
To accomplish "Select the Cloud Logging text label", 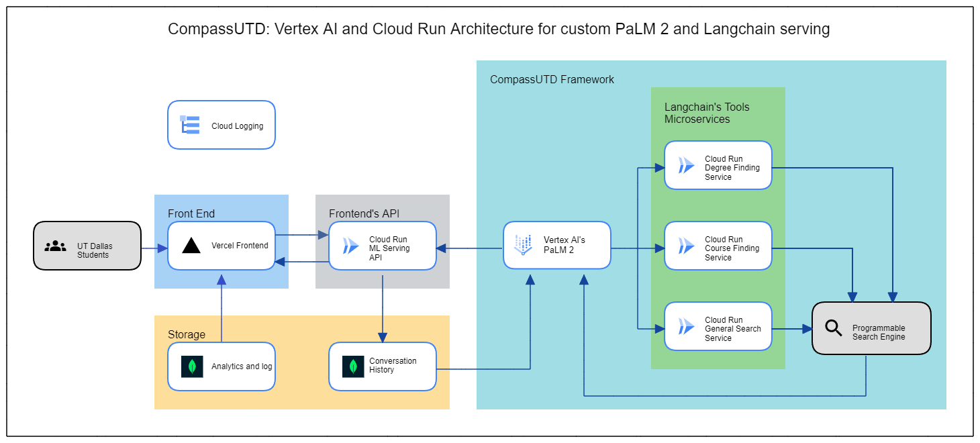I will 238,126.
